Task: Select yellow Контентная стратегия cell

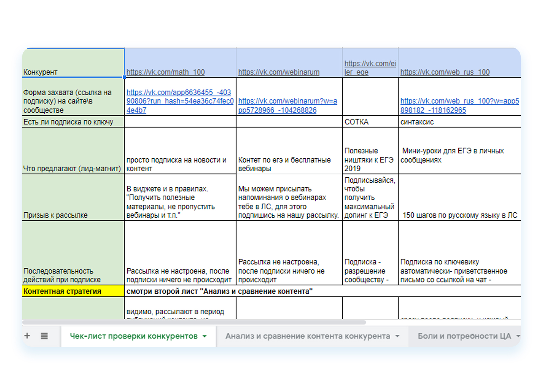Action: pyautogui.click(x=73, y=291)
